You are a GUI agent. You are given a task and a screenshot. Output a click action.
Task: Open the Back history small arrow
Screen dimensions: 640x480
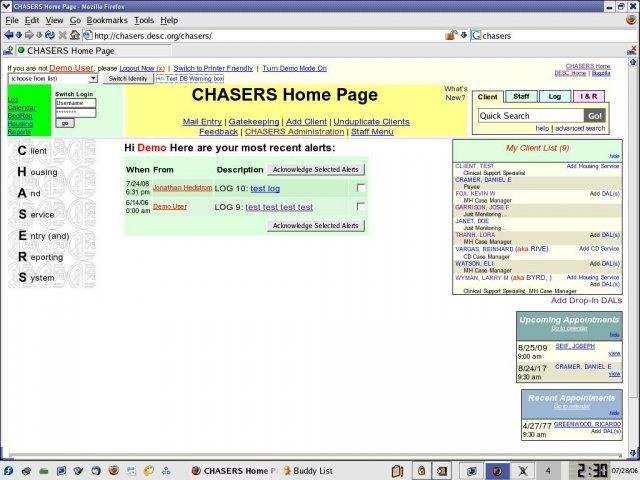click(18, 36)
